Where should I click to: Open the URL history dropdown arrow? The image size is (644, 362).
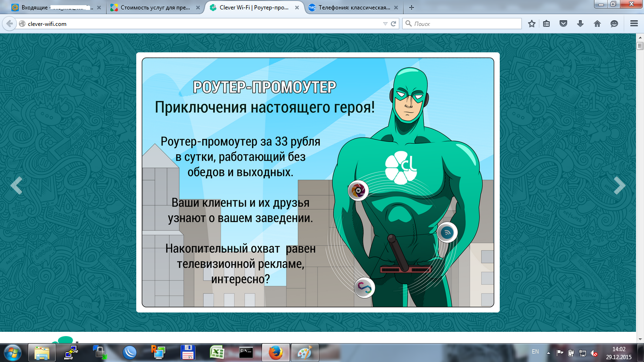(385, 24)
